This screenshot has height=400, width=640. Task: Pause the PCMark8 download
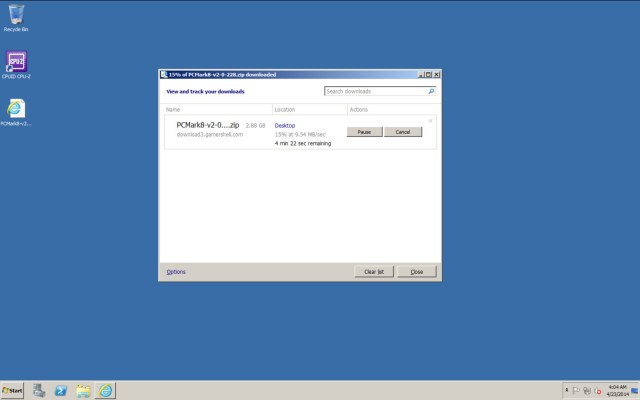tap(364, 132)
